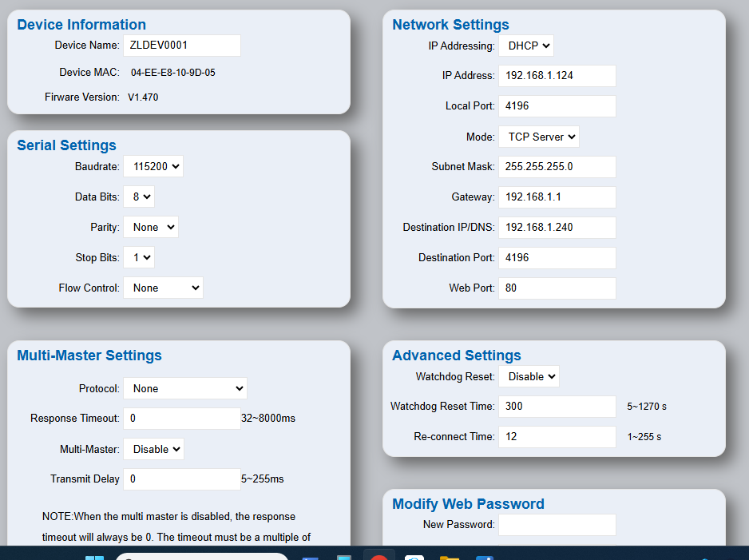Screen dimensions: 749x560
Task: Select the Web Port field showing 80
Action: (557, 288)
